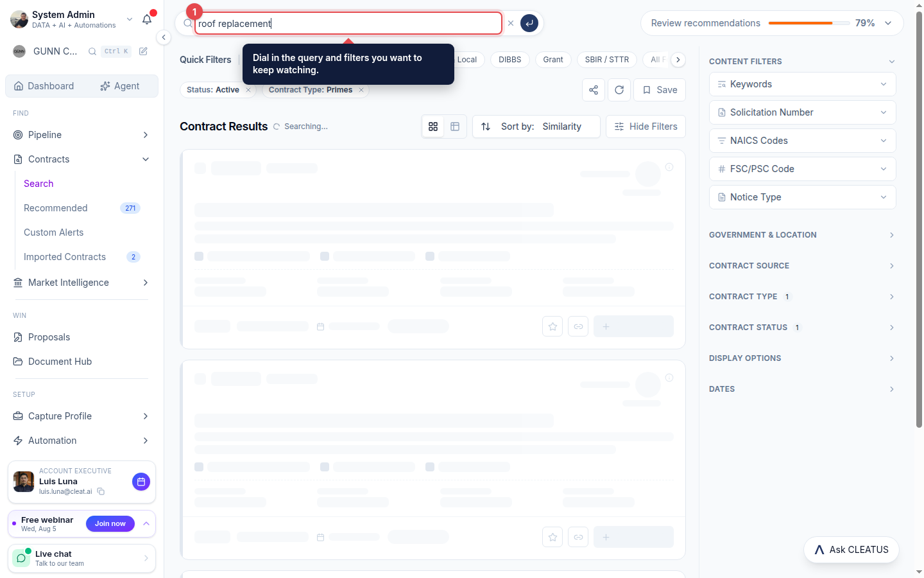Expand the Display Options section
Image resolution: width=924 pixels, height=578 pixels.
click(x=802, y=358)
